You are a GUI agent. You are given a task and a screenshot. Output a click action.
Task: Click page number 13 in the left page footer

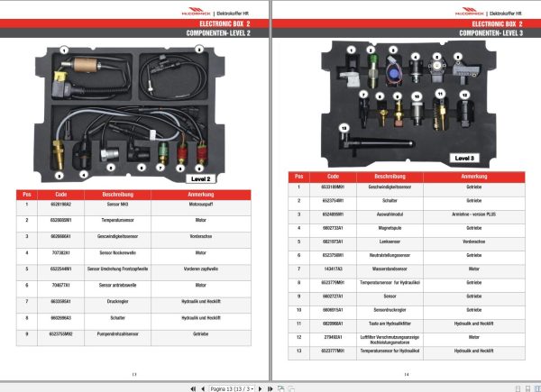[x=134, y=374]
